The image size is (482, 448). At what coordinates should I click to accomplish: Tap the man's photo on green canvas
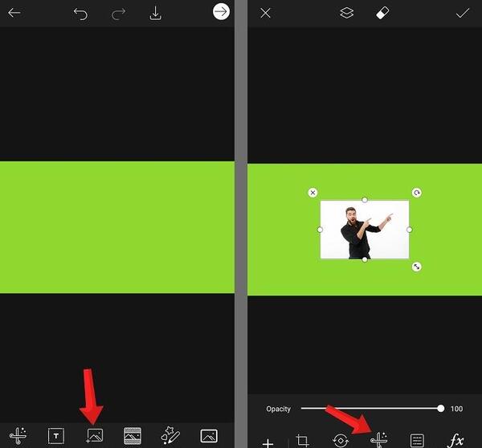[365, 230]
